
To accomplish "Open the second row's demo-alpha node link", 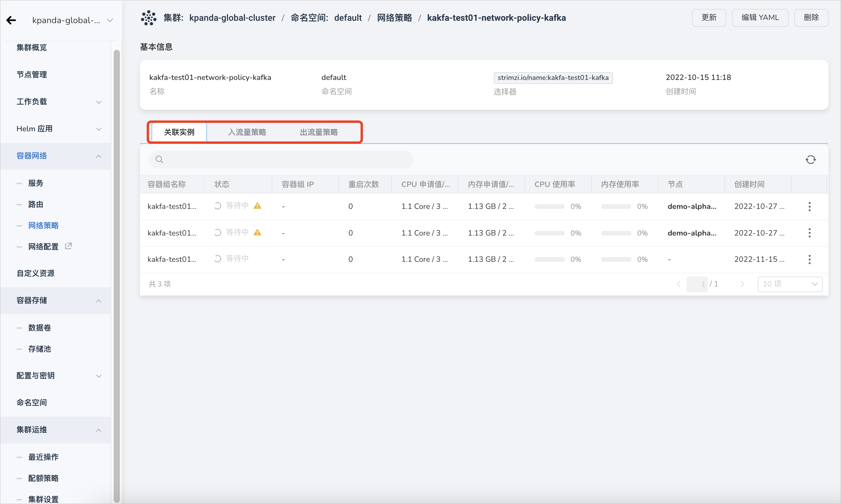I will tap(692, 233).
